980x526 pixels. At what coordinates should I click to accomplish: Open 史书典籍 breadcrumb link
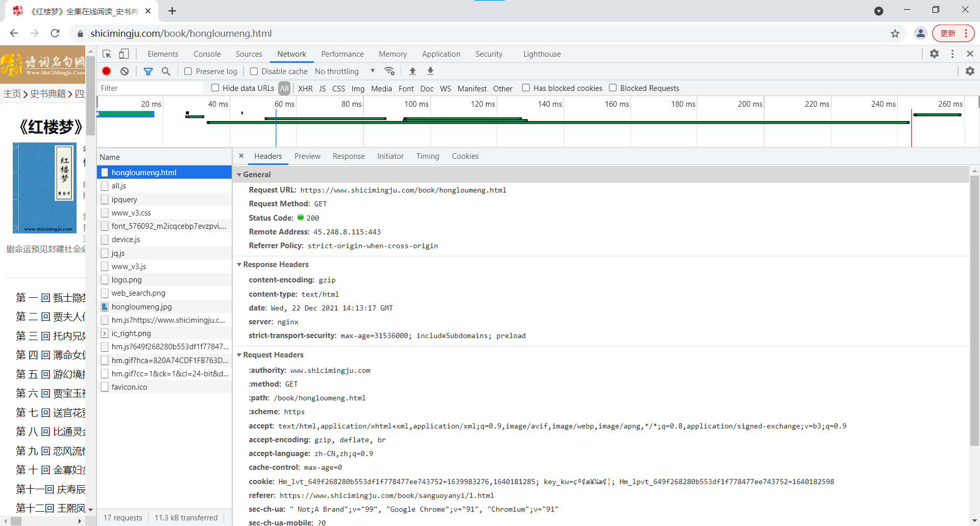(x=48, y=93)
